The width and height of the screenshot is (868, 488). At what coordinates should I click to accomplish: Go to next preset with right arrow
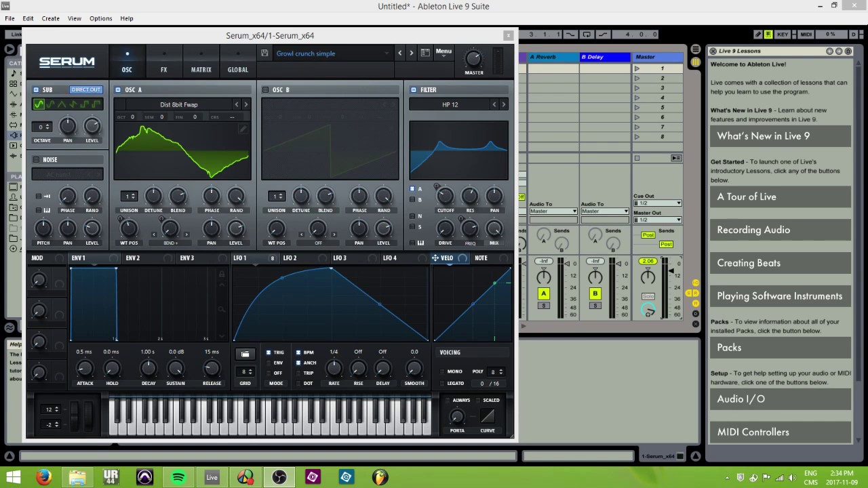click(x=411, y=53)
